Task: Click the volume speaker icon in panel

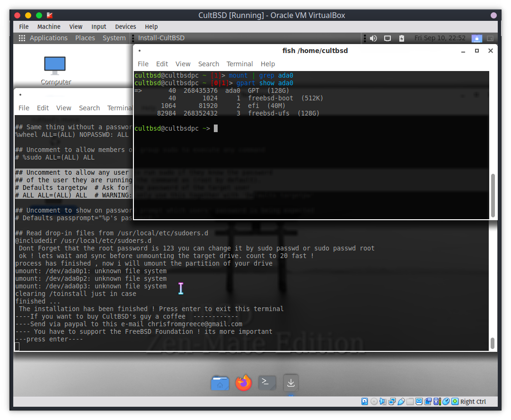Action: click(x=373, y=38)
